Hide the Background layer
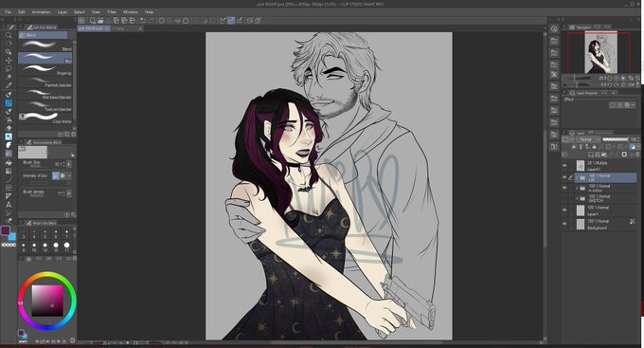 coord(564,224)
